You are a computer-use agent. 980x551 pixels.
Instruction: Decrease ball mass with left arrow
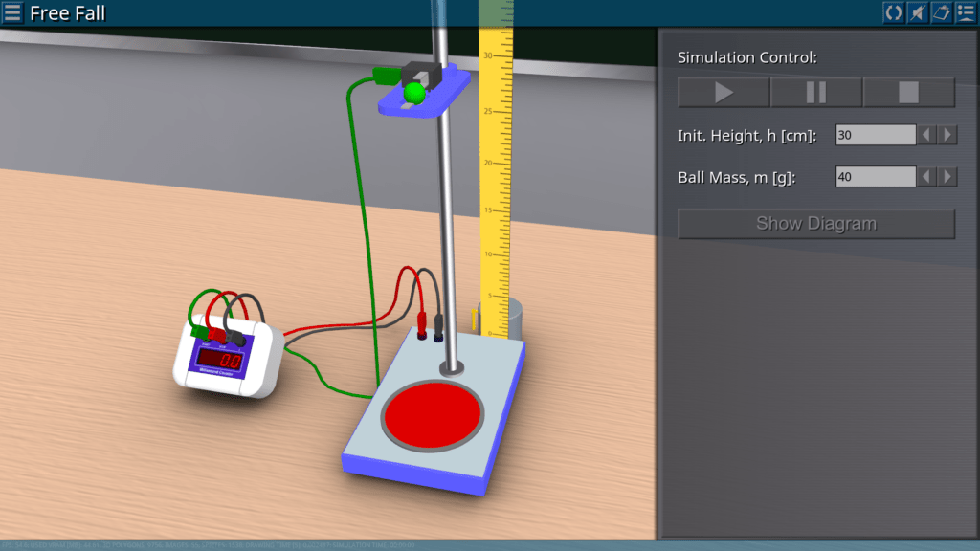click(x=926, y=177)
